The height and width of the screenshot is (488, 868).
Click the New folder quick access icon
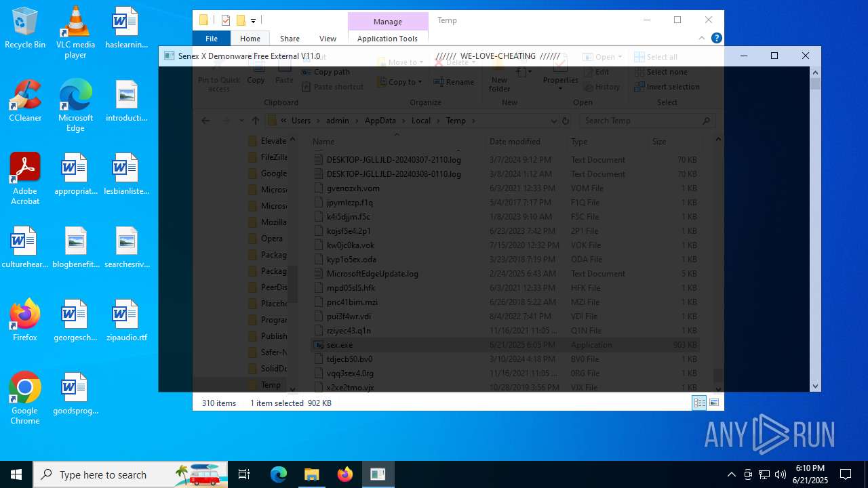tap(241, 20)
